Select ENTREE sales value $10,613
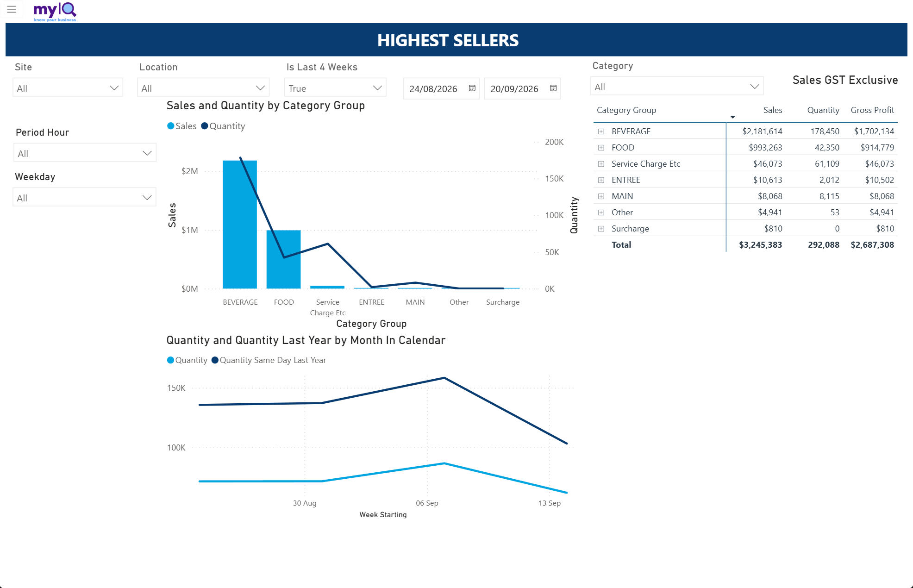Image resolution: width=913 pixels, height=588 pixels. tap(768, 180)
